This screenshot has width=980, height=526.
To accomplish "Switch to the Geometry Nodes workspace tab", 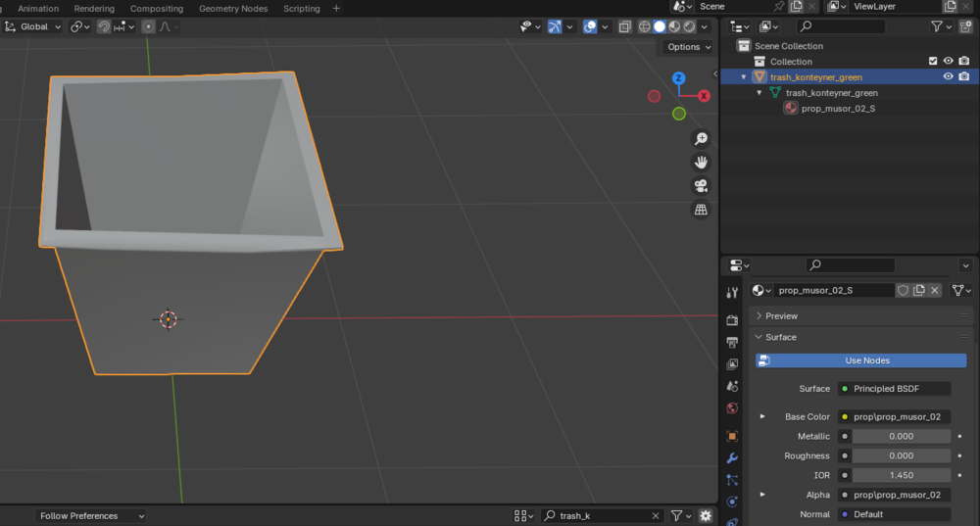I will coord(233,9).
